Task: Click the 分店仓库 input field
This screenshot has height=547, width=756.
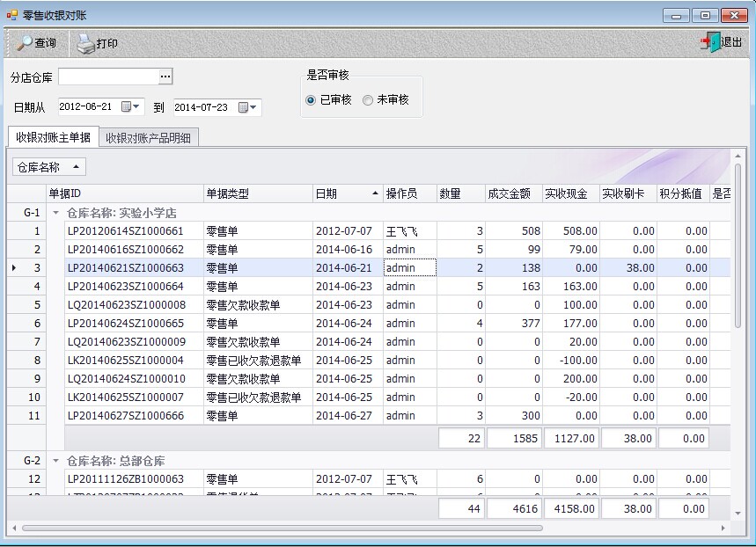Action: pos(107,77)
